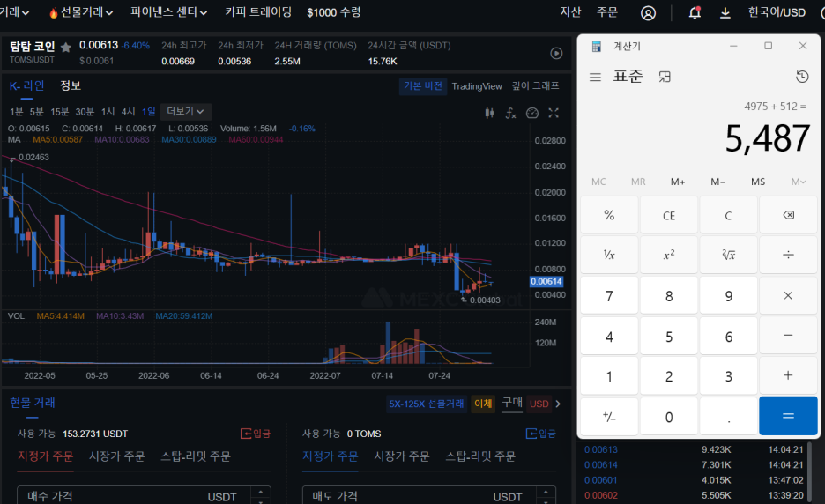
Task: Open the fx indicators icon
Action: coord(510,113)
